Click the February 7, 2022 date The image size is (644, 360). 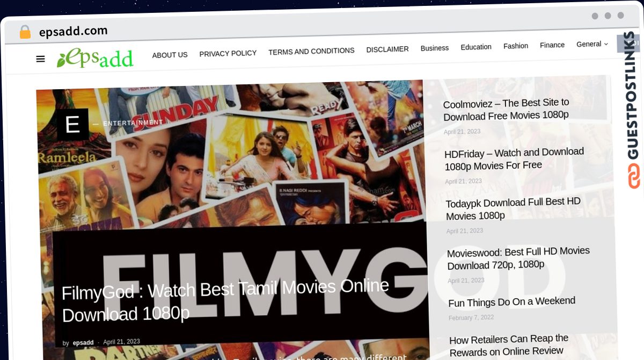[471, 318]
